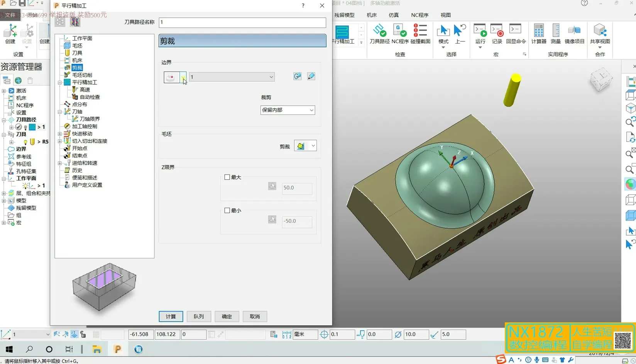Toggle the lightbulb visibility of toolpath 1
Image resolution: width=636 pixels, height=364 pixels.
25,127
